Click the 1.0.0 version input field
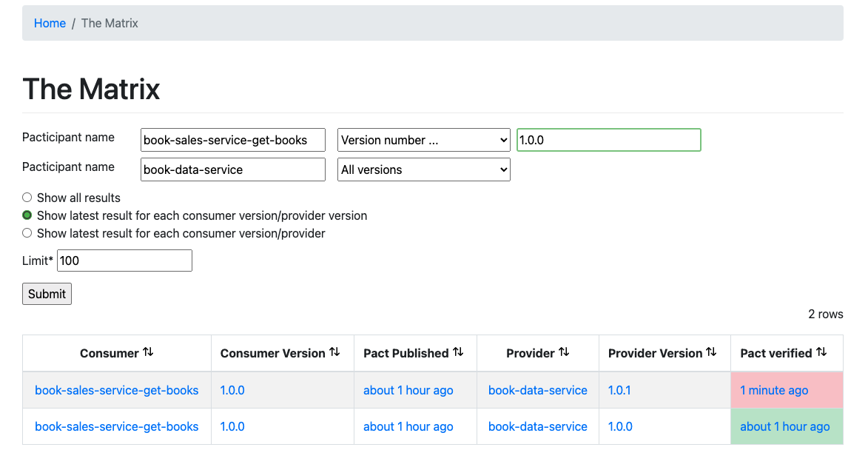This screenshot has height=467, width=868. (x=608, y=140)
